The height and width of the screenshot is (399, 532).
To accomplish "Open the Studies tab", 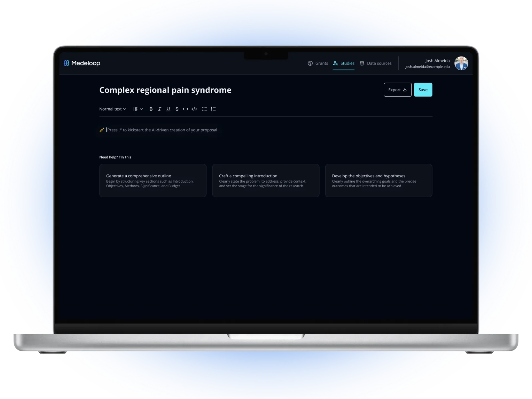I will pos(344,63).
